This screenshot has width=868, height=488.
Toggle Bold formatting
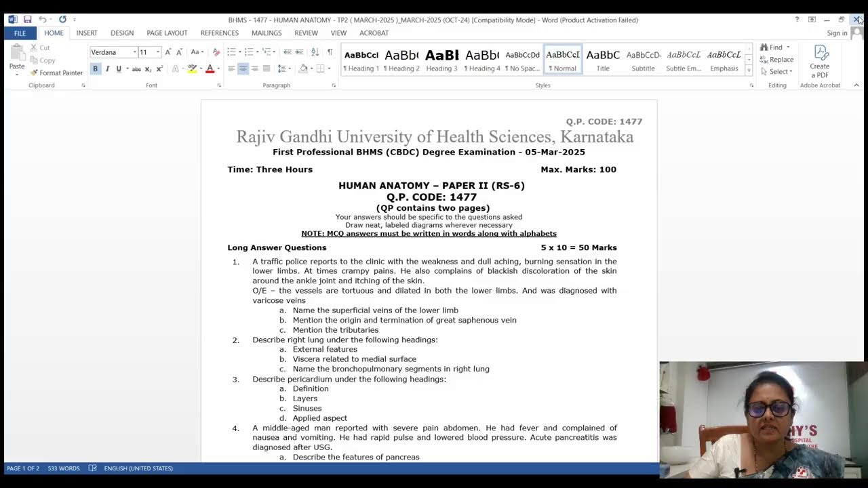point(96,68)
